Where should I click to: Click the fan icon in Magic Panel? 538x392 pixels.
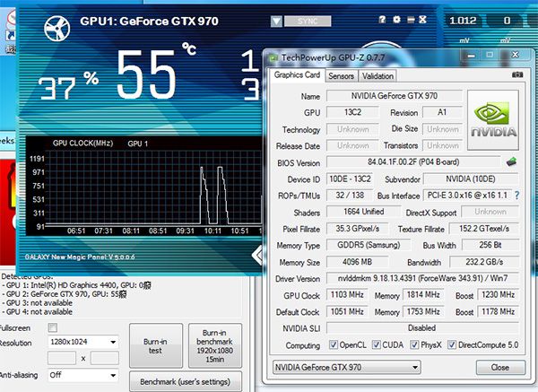[x=57, y=29]
